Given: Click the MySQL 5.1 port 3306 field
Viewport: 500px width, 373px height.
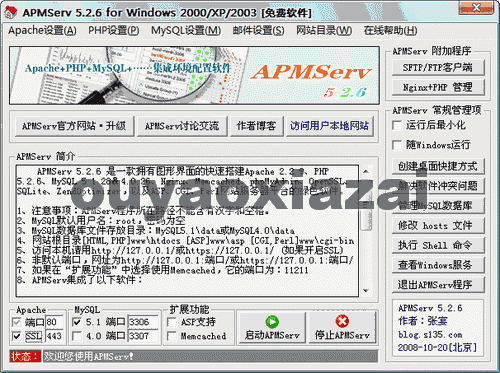Looking at the screenshot, I should pos(143,322).
